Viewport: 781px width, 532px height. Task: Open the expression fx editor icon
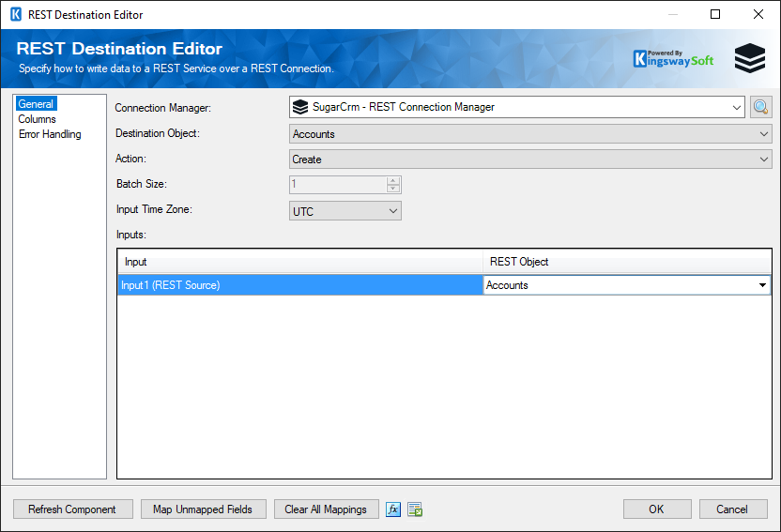point(393,509)
